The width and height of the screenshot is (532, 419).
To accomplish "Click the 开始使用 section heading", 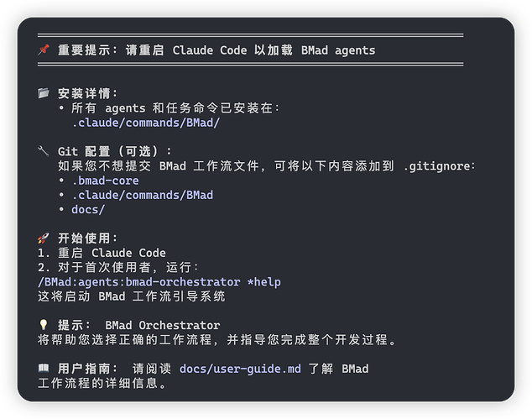I will 88,238.
